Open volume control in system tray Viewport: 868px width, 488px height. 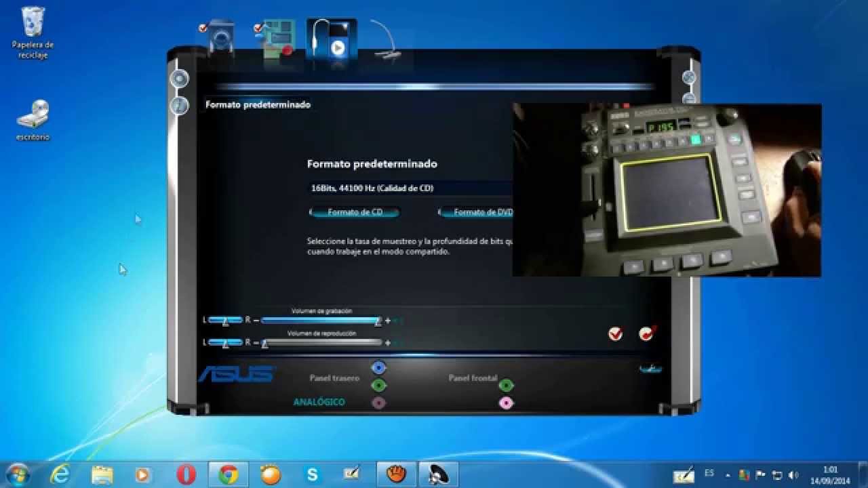[793, 475]
